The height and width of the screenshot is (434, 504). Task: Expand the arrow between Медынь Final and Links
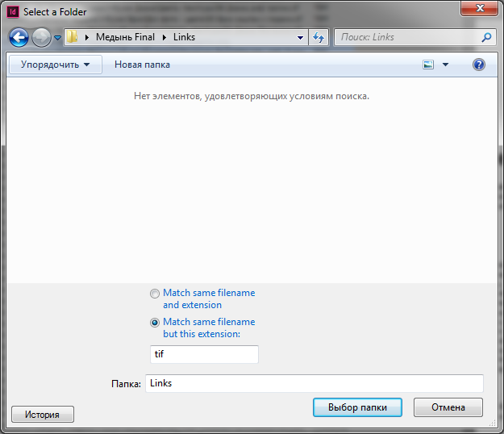[x=165, y=38]
